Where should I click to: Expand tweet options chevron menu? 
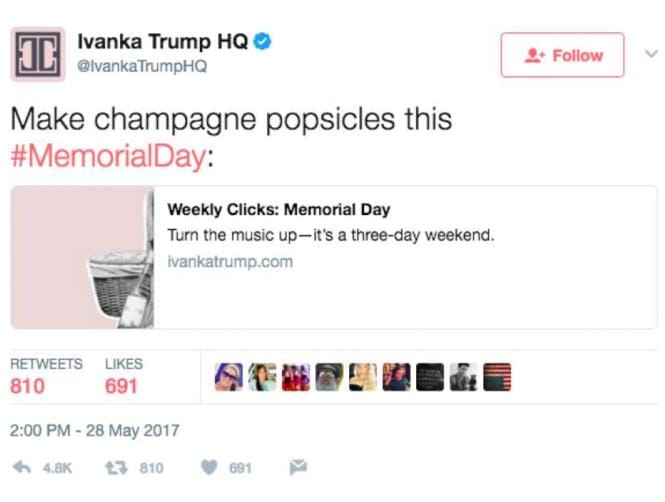652,53
